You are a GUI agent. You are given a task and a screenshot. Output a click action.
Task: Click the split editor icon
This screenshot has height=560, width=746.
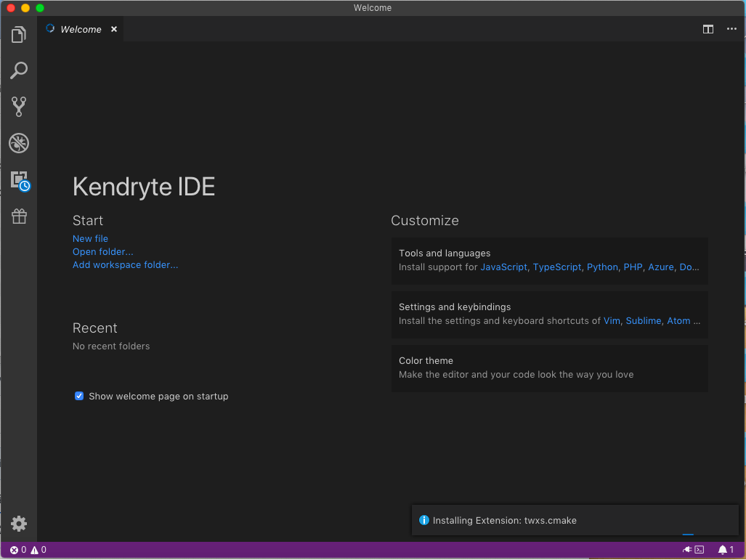pyautogui.click(x=708, y=29)
